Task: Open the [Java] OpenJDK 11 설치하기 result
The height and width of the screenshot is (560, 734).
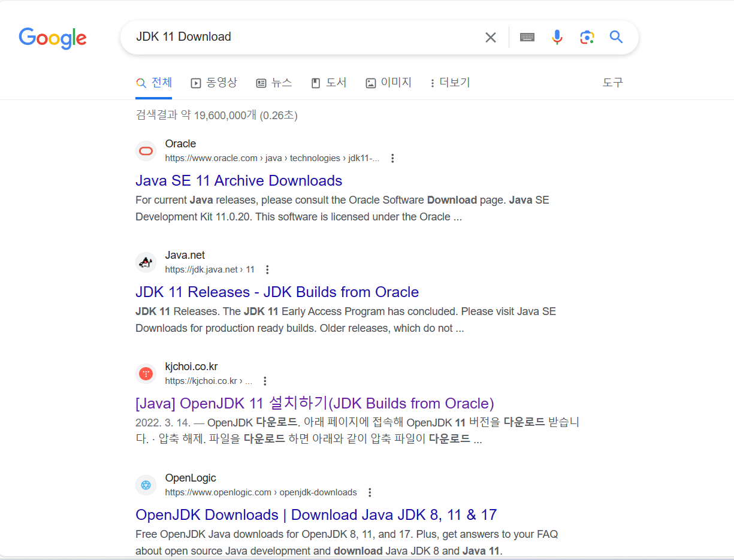Action: 315,403
